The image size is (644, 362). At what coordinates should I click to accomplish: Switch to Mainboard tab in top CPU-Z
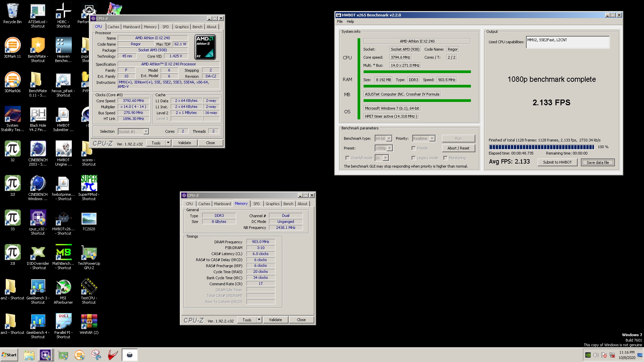pos(131,27)
